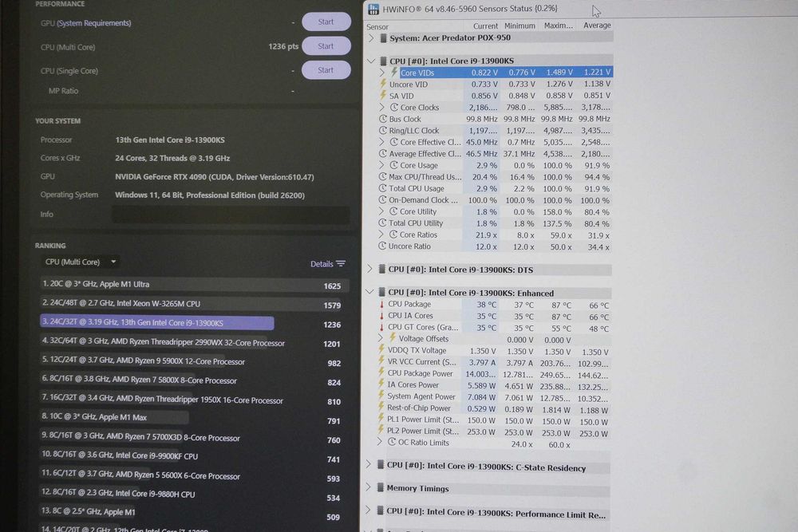Click HWiNFO window title icon
Viewport: 798px width, 532px height.
[x=373, y=9]
